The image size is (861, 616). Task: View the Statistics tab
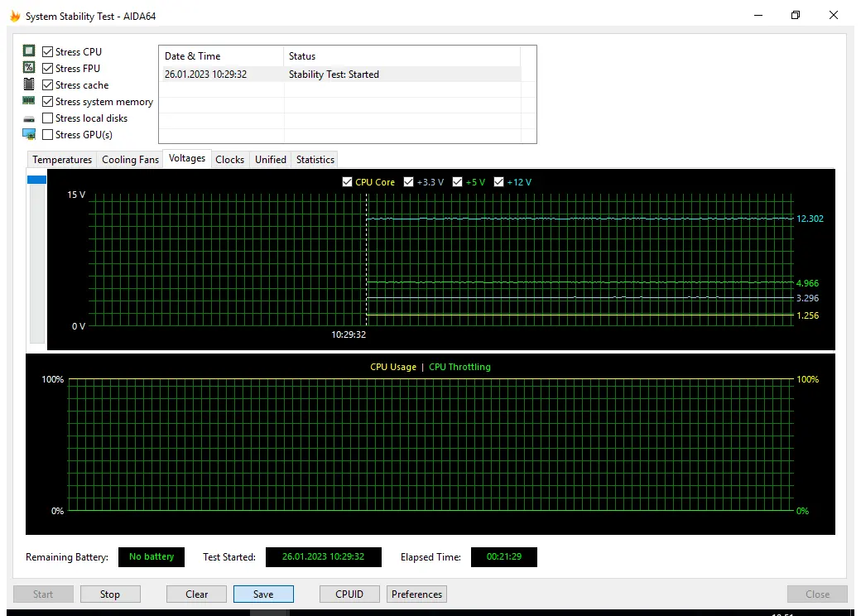(x=315, y=159)
